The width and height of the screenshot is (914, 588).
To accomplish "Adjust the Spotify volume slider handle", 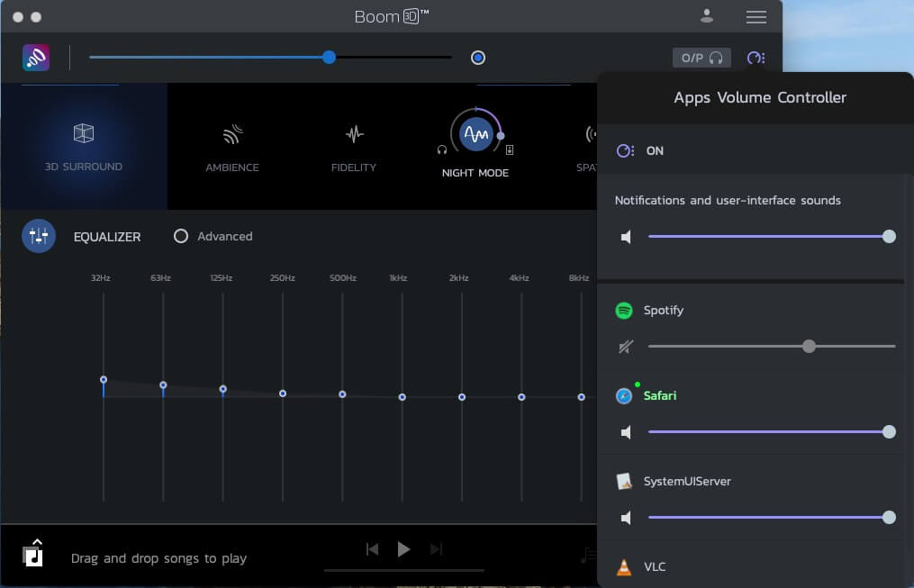I will click(x=809, y=346).
